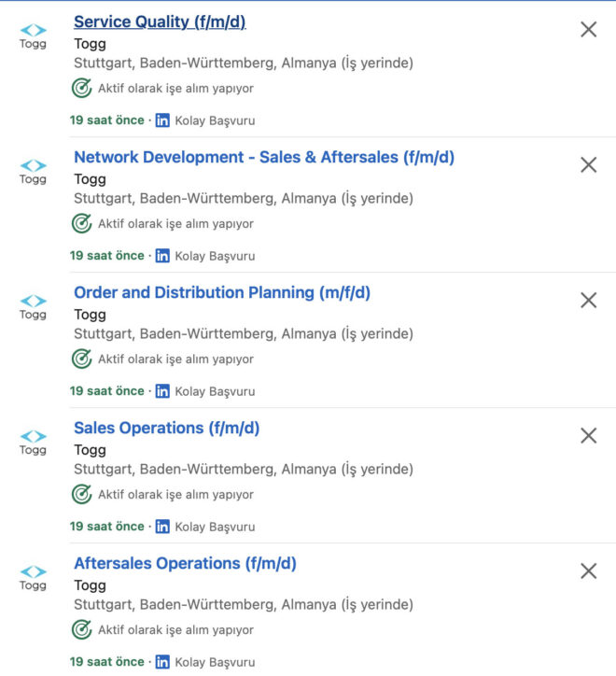Click Togg logo beside Network Development
The width and height of the screenshot is (616, 676).
33,172
